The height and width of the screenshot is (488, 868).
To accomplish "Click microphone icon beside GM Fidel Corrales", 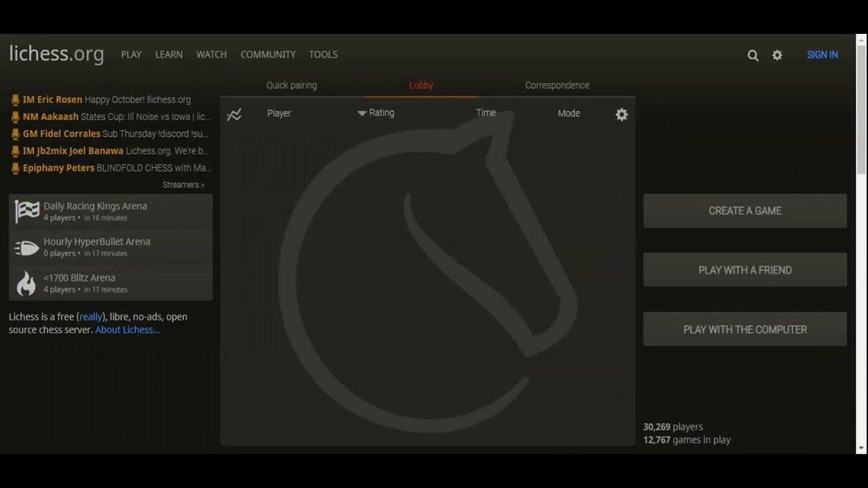I will [x=16, y=134].
